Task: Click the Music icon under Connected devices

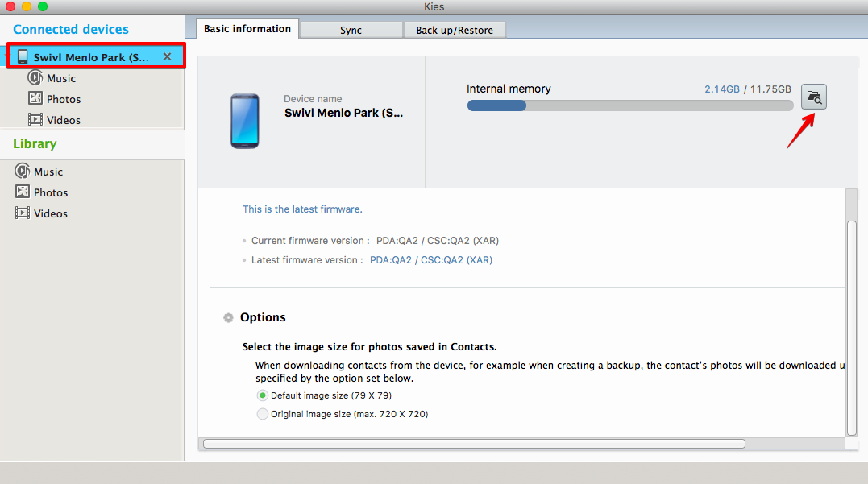Action: [x=35, y=78]
